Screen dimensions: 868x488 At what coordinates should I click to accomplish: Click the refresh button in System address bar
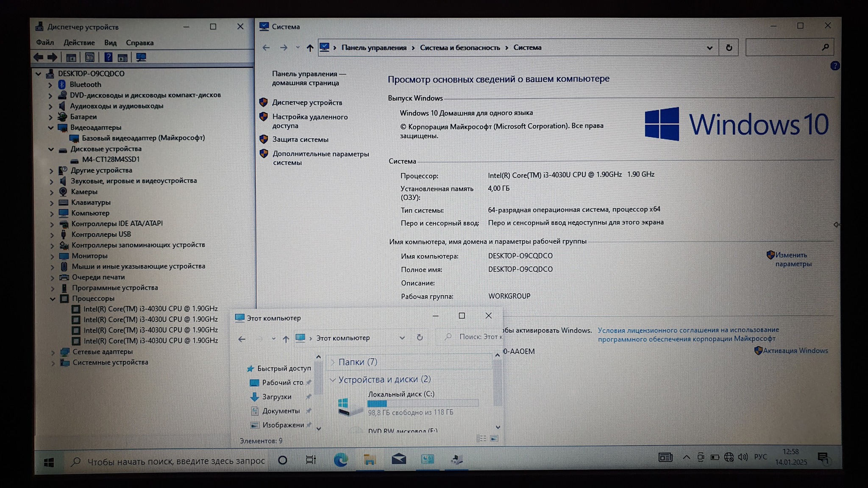[x=729, y=47]
